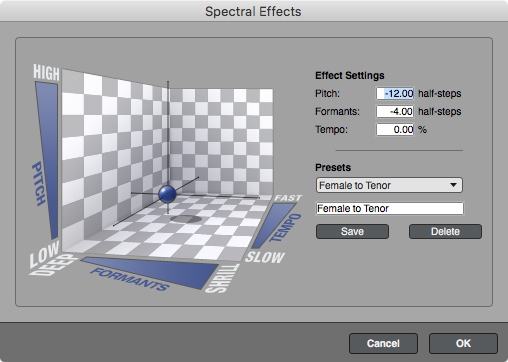Click the LOW label on pitch axis

pyautogui.click(x=44, y=254)
